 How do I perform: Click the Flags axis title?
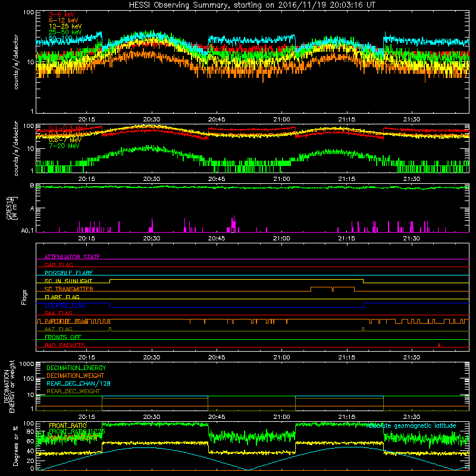point(24,297)
